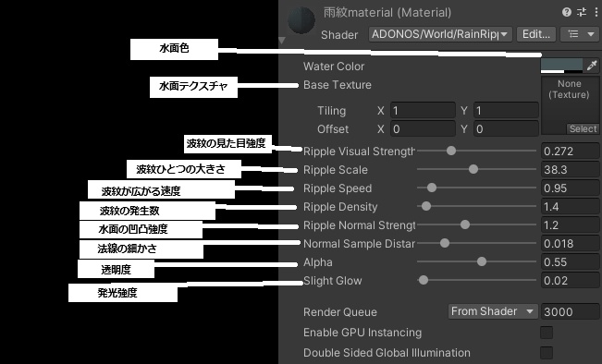Click the Tiling Y input field
This screenshot has width=602, height=364.
tap(506, 111)
